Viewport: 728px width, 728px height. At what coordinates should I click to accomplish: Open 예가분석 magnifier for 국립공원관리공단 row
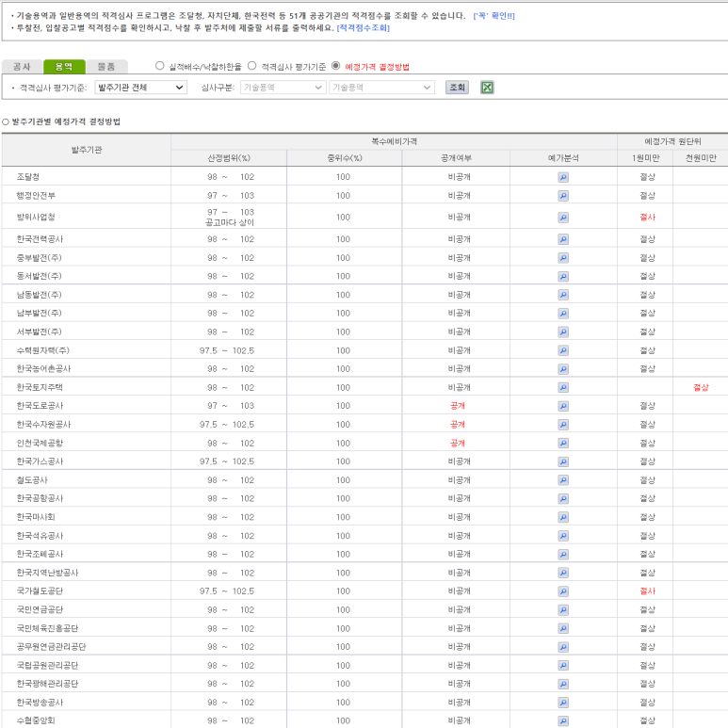pyautogui.click(x=563, y=666)
